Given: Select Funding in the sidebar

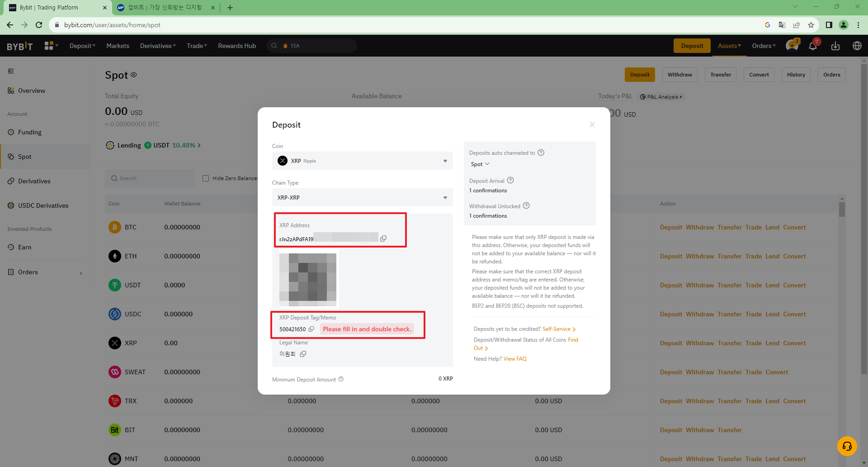Looking at the screenshot, I should [x=29, y=132].
